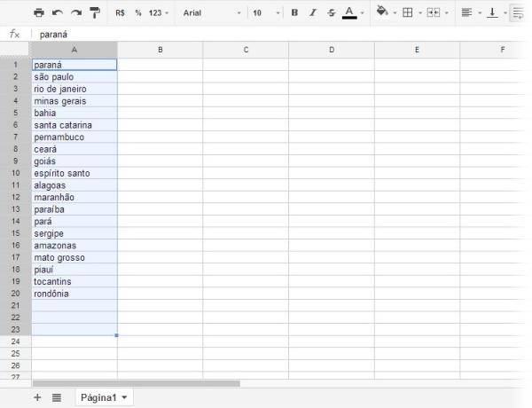Viewport: 532px width, 408px height.
Task: Select row 10 header
Action: pos(15,173)
